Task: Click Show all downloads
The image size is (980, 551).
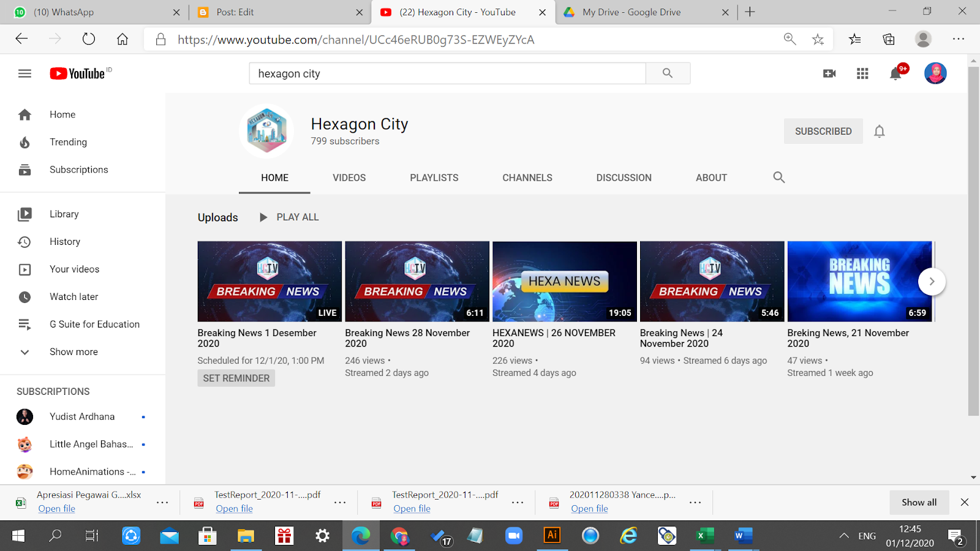Action: [919, 503]
